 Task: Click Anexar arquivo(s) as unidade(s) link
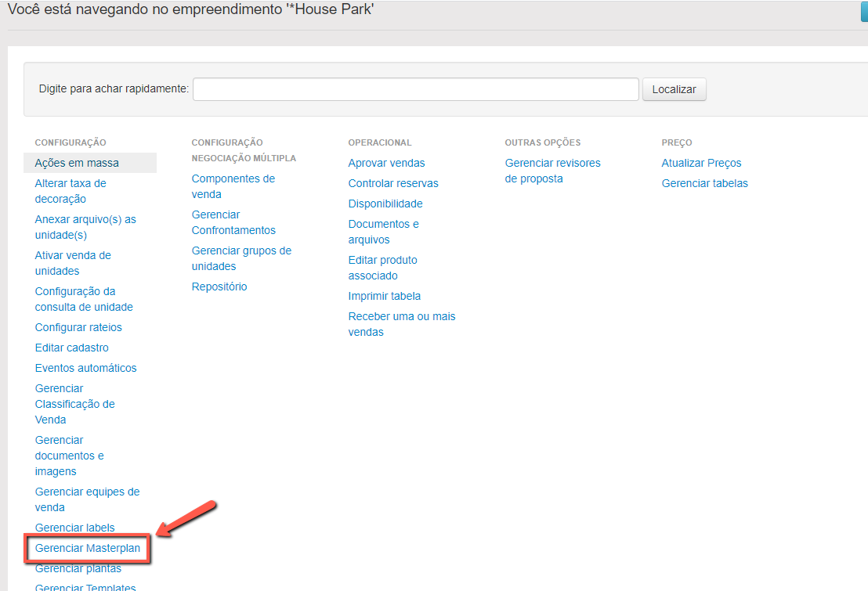tap(85, 227)
